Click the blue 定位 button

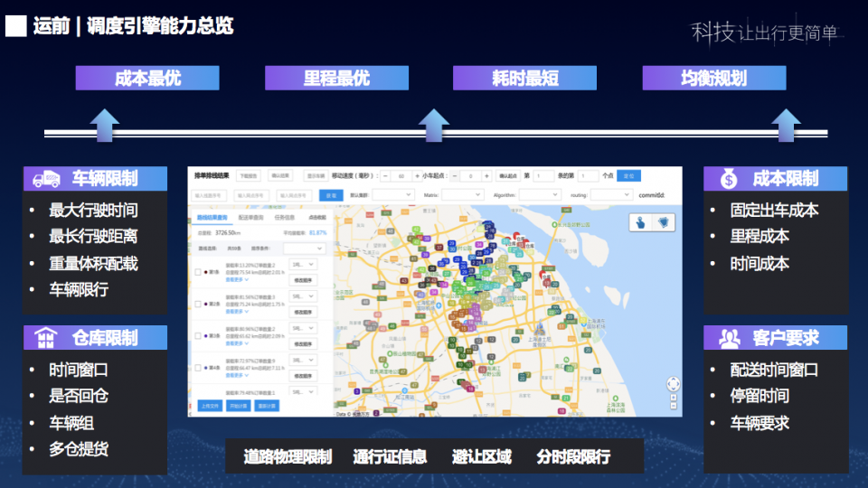629,176
